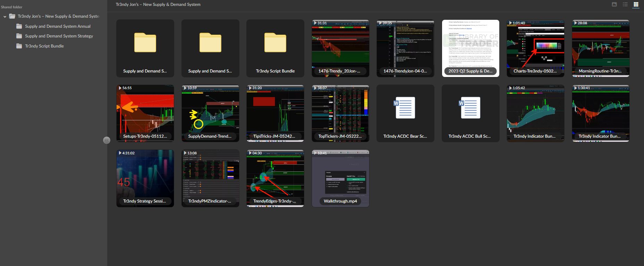
Task: Open 1:05:42 Tr3ndy Indicator Bun video
Action: (535, 113)
